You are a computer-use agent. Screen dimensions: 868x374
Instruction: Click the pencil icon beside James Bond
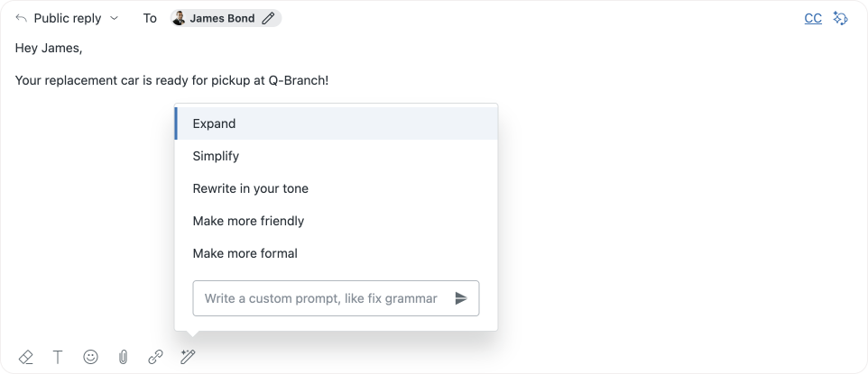[x=268, y=18]
